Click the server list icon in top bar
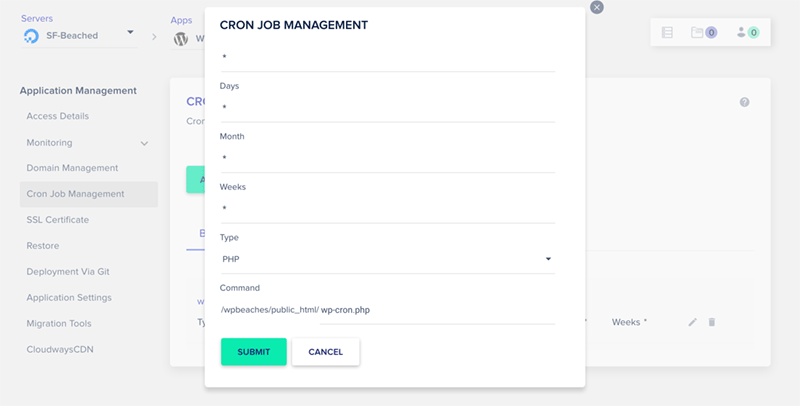Viewport: 800px width, 406px height. coord(667,33)
